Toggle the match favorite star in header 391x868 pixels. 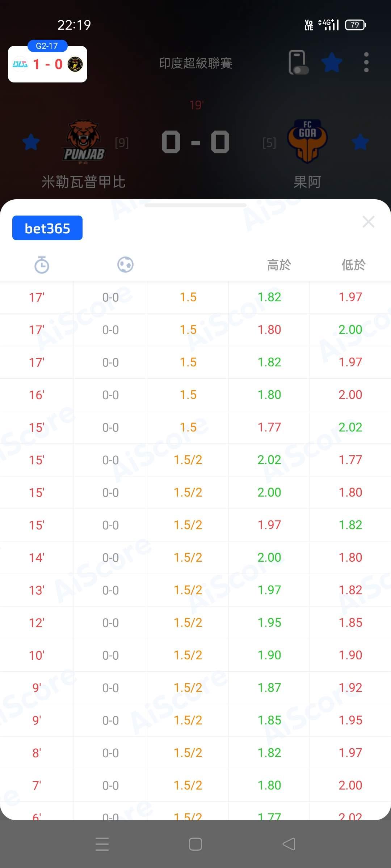pos(332,62)
